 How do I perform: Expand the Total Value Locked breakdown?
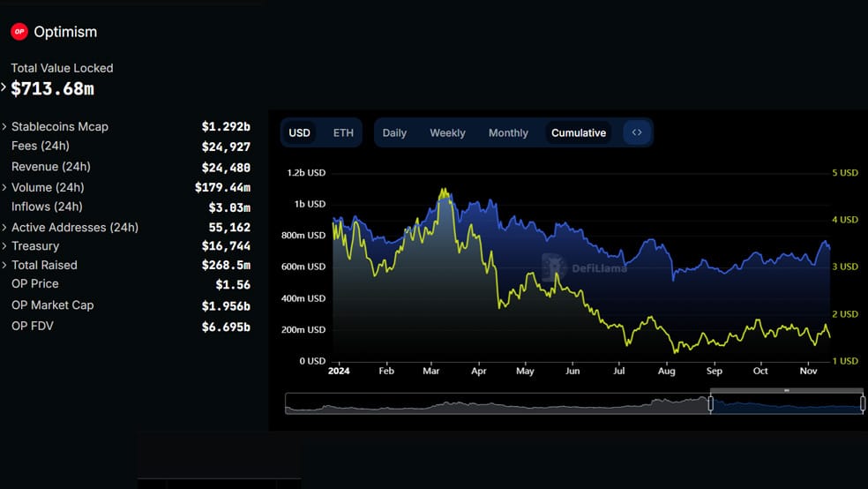tap(4, 87)
